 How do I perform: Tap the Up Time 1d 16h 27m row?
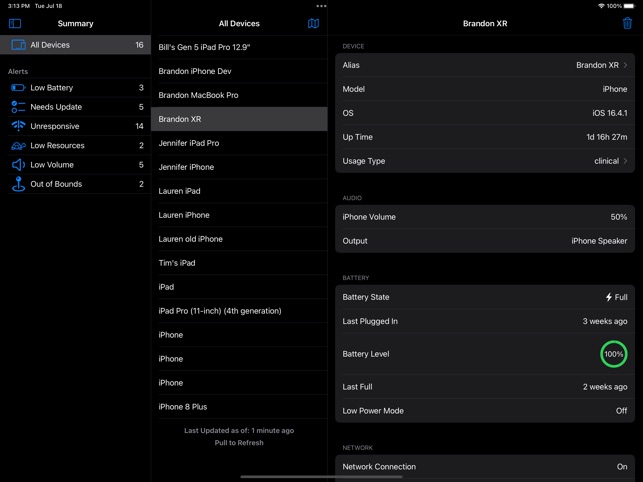point(485,137)
